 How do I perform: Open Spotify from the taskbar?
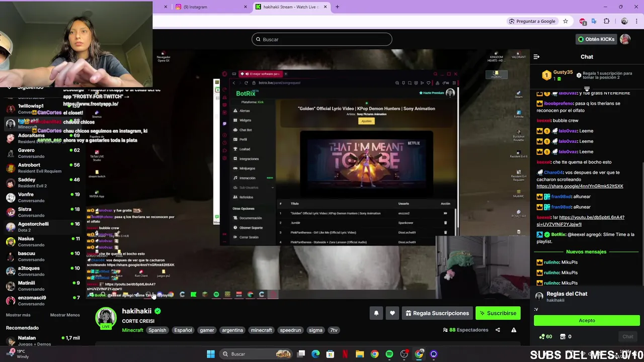tap(389, 354)
